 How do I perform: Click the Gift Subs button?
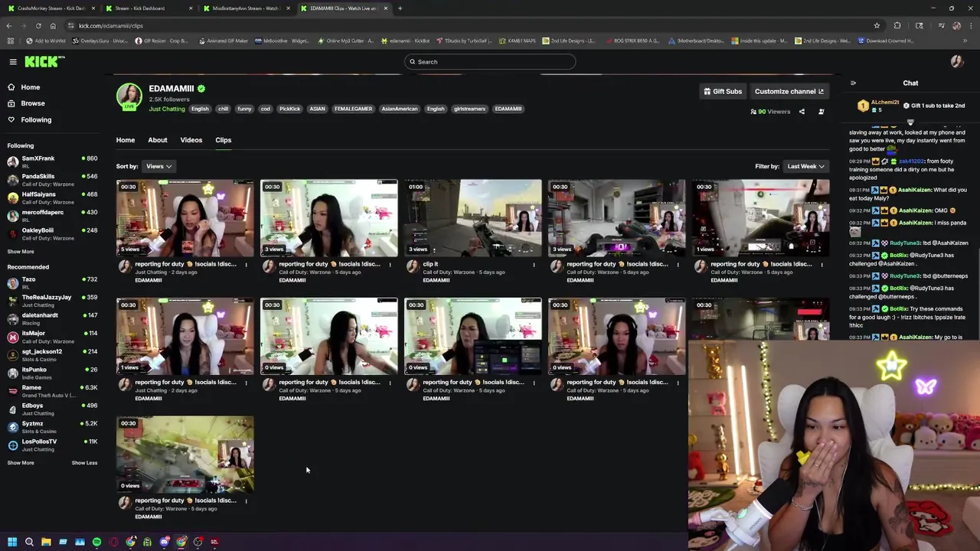tap(723, 92)
